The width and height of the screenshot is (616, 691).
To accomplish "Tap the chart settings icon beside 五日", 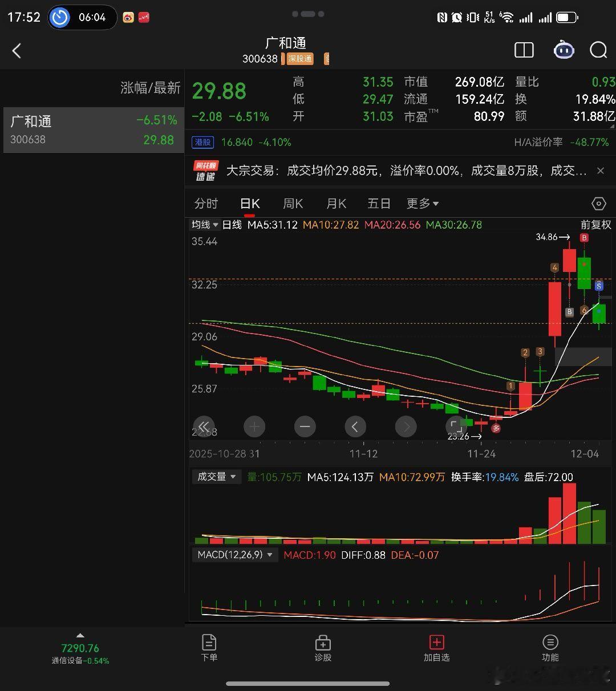I will tap(598, 203).
